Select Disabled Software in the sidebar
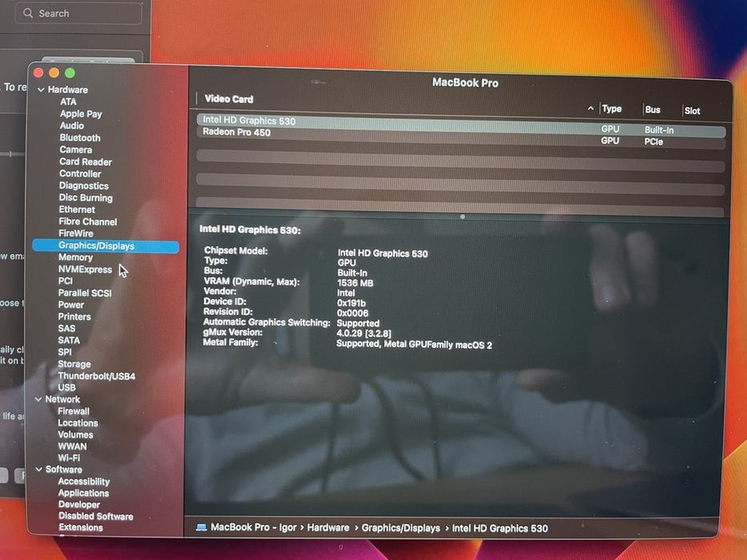 (x=96, y=516)
